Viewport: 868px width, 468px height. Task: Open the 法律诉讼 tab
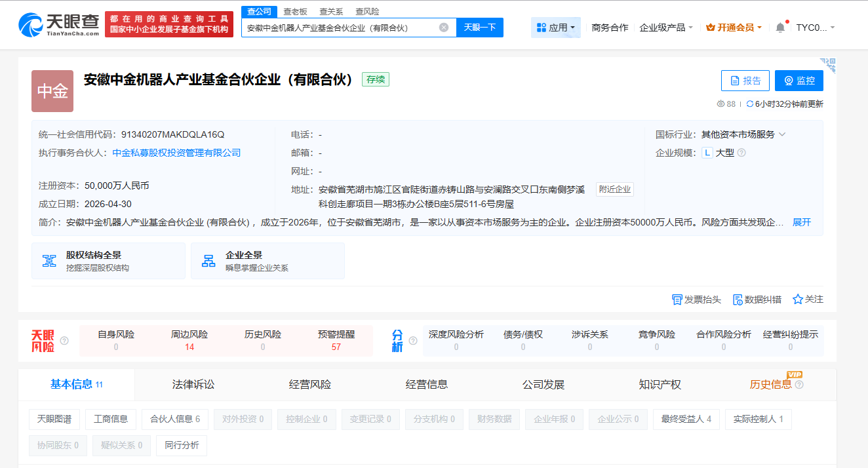tap(193, 385)
